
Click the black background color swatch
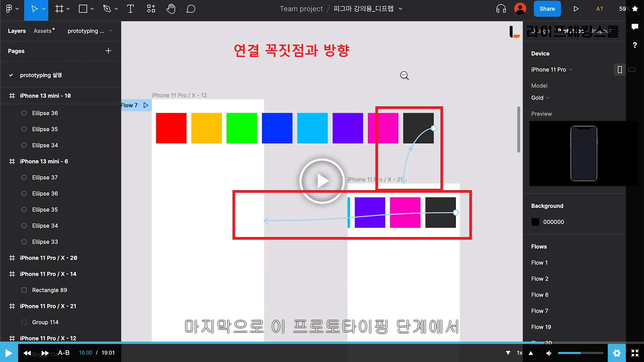[535, 222]
